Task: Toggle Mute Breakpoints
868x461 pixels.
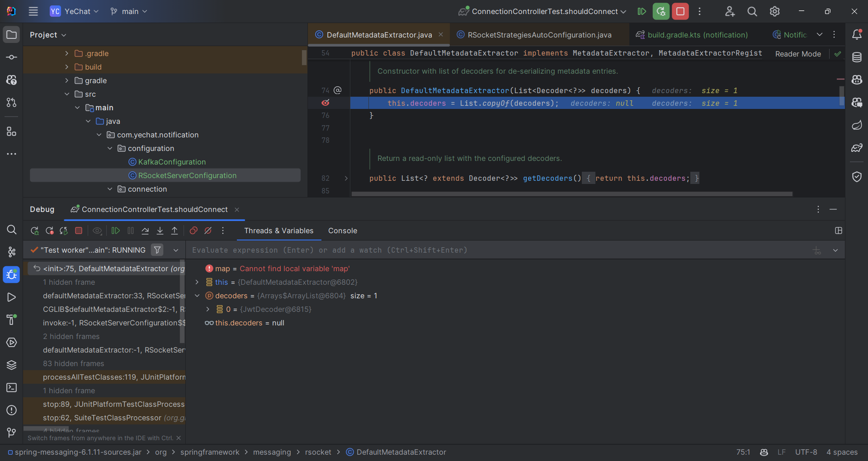Action: (x=208, y=231)
